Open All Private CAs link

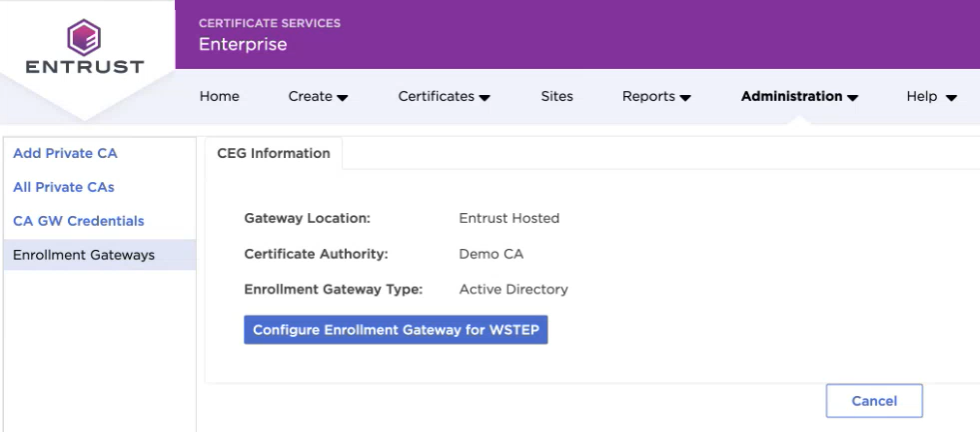[64, 187]
